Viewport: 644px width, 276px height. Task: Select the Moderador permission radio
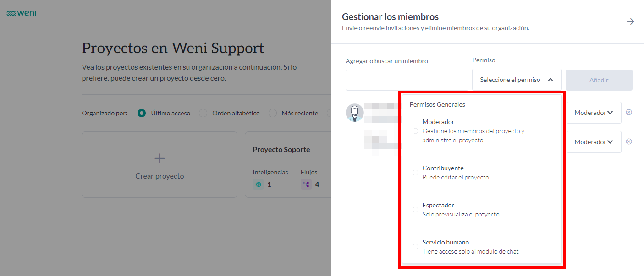pos(415,131)
